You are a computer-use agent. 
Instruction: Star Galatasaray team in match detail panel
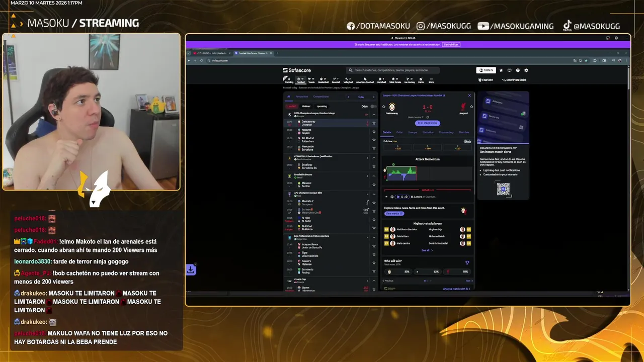(x=384, y=107)
